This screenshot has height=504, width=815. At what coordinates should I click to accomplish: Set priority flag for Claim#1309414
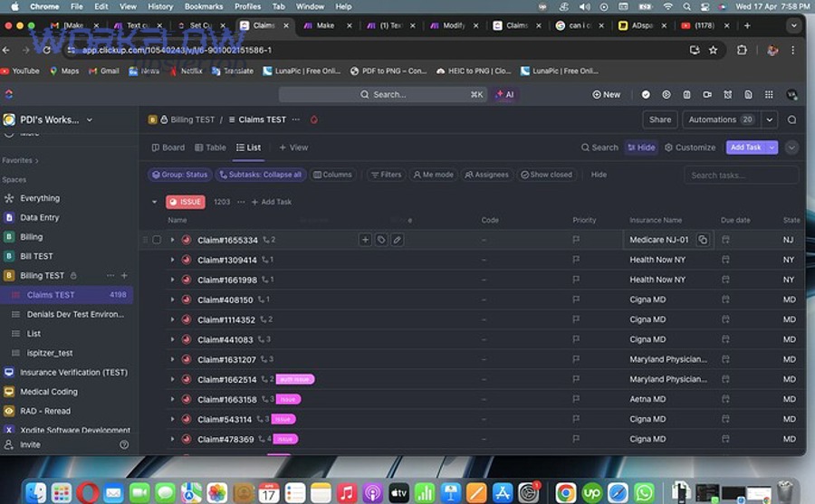[x=576, y=260]
